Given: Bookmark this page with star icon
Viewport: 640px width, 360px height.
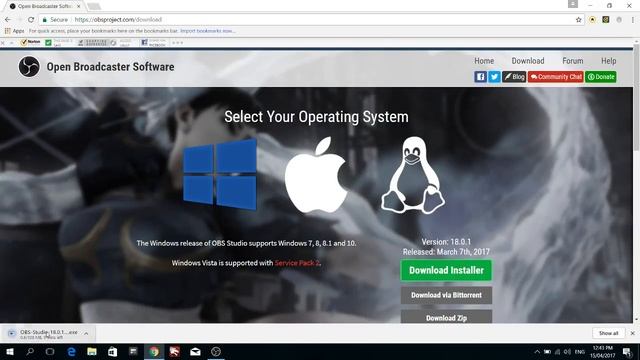Looking at the screenshot, I should tap(578, 20).
